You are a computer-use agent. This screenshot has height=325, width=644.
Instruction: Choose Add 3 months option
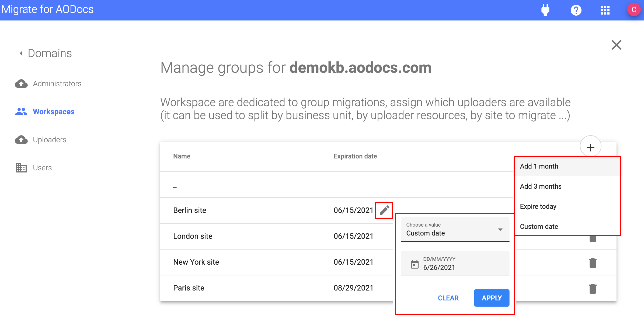568,186
